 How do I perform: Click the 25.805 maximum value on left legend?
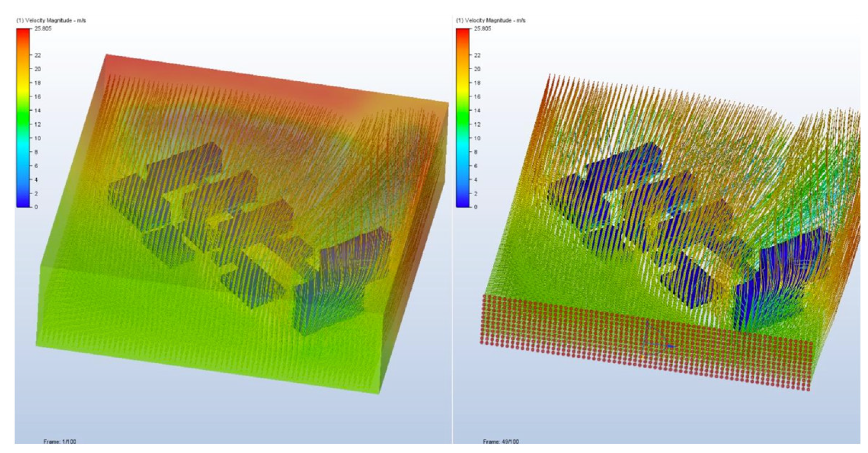(43, 29)
